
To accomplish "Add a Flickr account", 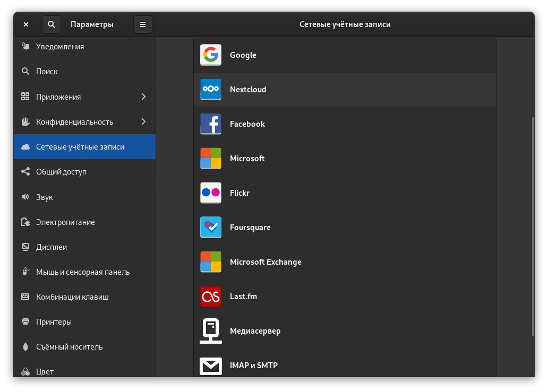I will coord(345,193).
